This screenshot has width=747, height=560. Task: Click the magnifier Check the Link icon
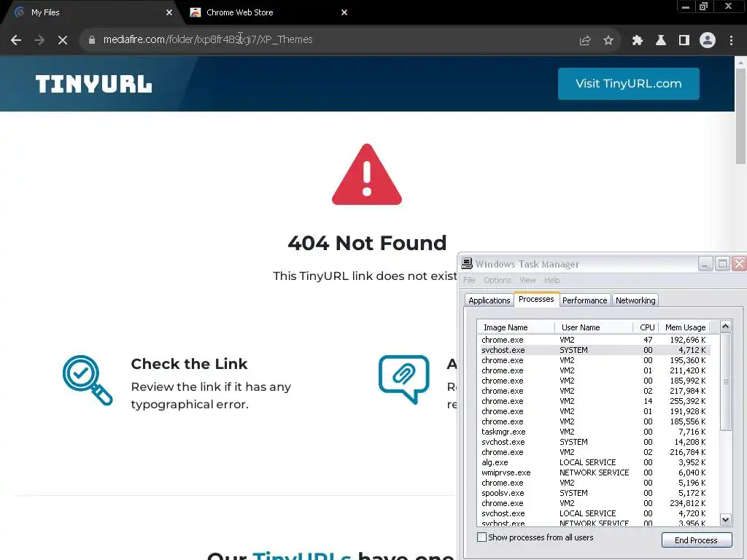tap(88, 380)
